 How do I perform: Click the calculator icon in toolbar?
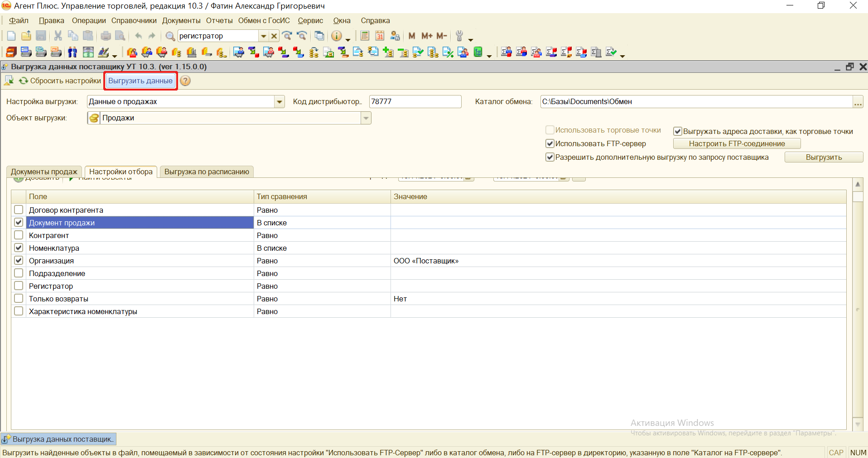click(x=365, y=36)
